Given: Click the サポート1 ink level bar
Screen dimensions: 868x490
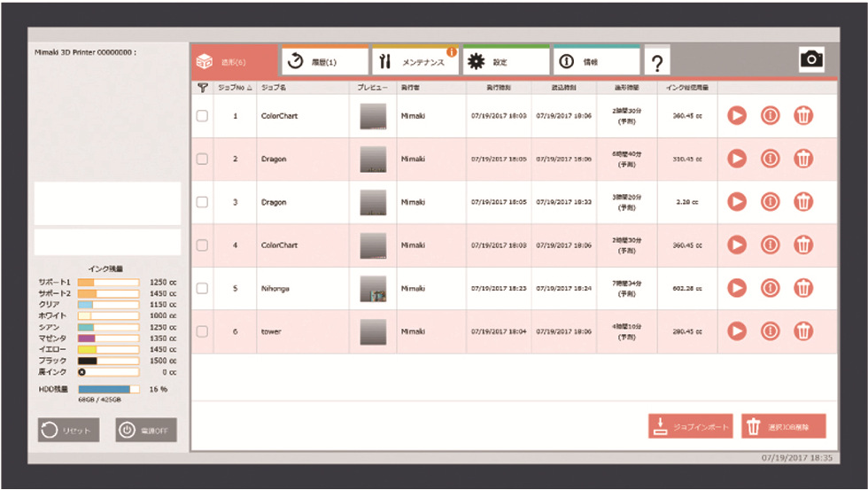Looking at the screenshot, I should [108, 283].
